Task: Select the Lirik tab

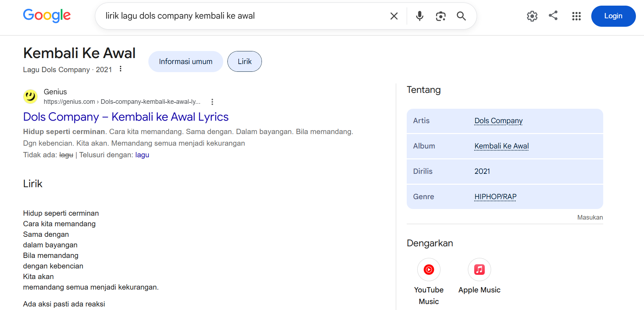Action: click(x=245, y=62)
